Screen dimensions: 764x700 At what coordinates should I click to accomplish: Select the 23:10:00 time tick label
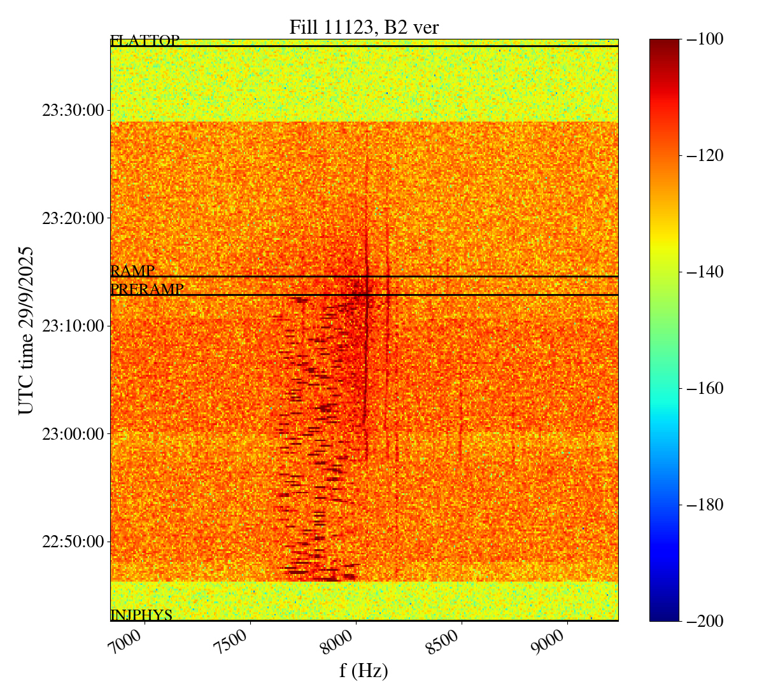pyautogui.click(x=73, y=326)
